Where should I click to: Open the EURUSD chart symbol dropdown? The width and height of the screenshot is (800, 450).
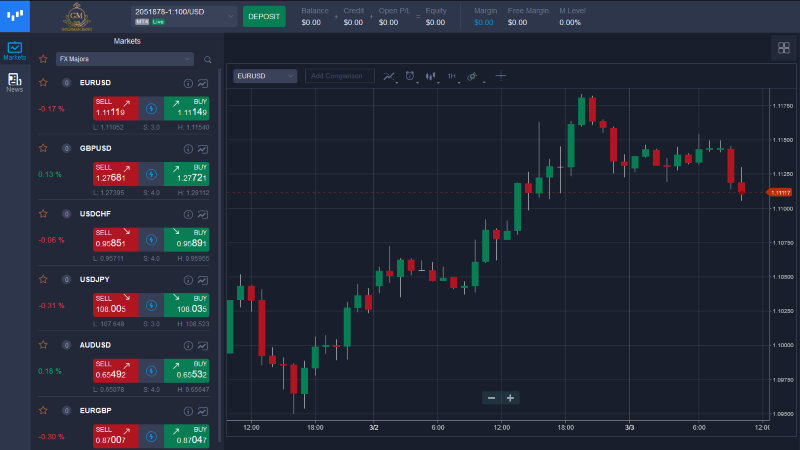[265, 76]
